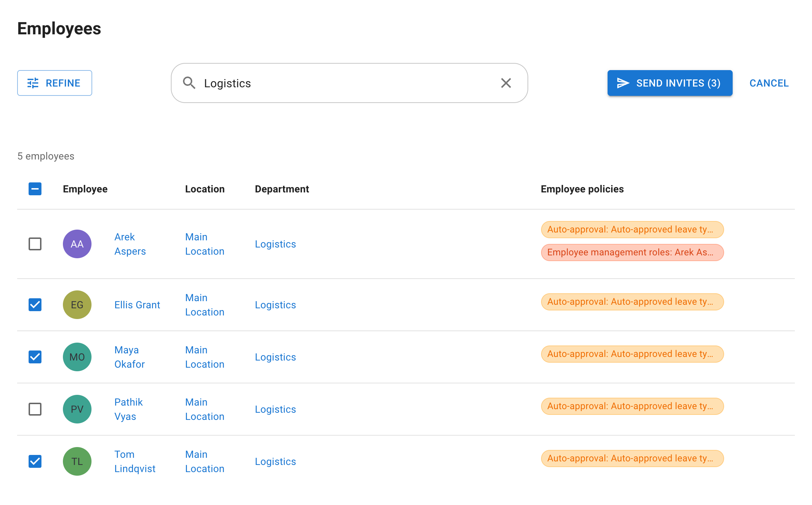Click the AA avatar for Arek Aspers
The image size is (812, 505).
77,244
